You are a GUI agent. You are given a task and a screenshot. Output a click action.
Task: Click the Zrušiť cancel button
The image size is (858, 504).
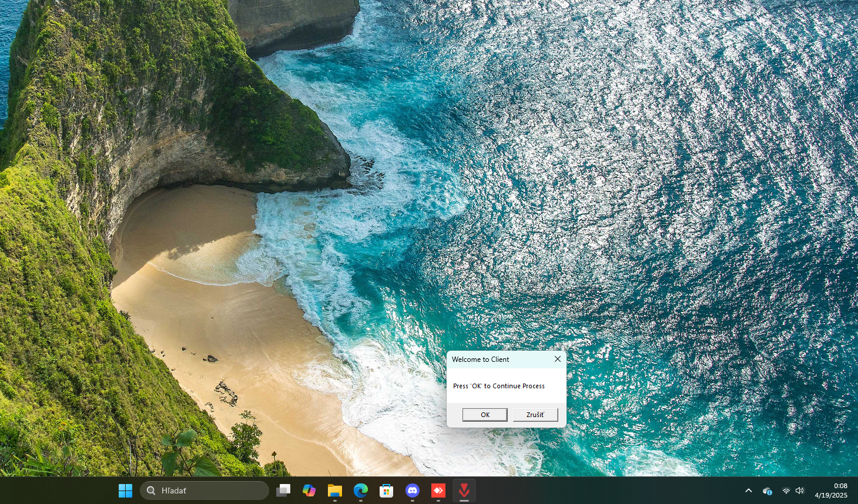pyautogui.click(x=535, y=415)
